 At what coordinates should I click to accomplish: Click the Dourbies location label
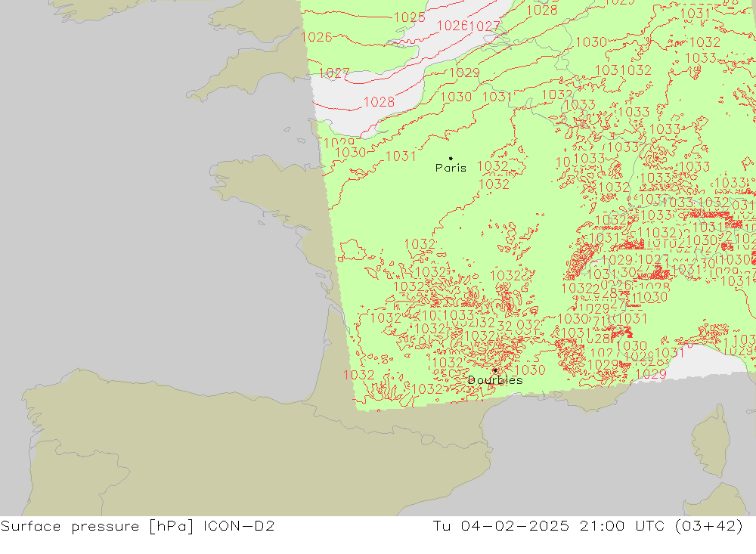(x=495, y=380)
